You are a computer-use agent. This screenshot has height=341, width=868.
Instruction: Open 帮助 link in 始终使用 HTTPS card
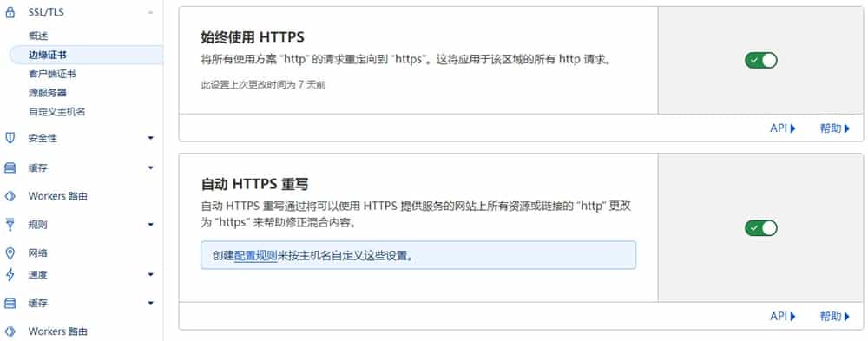(x=834, y=128)
